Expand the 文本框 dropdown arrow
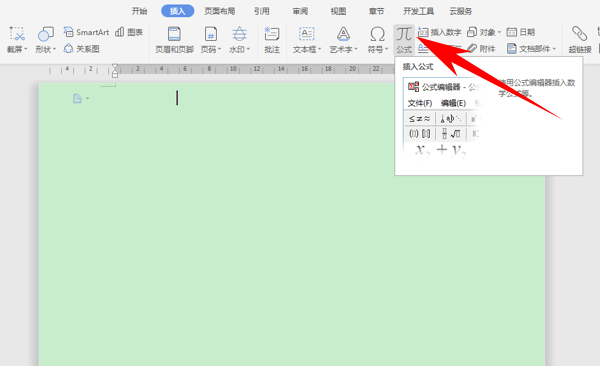This screenshot has width=600, height=367. pos(320,49)
